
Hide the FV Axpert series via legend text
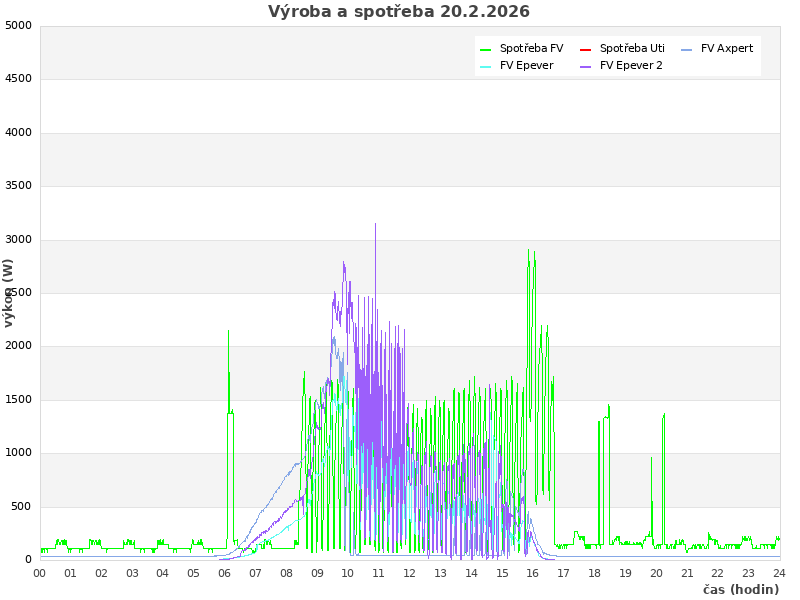click(x=727, y=48)
